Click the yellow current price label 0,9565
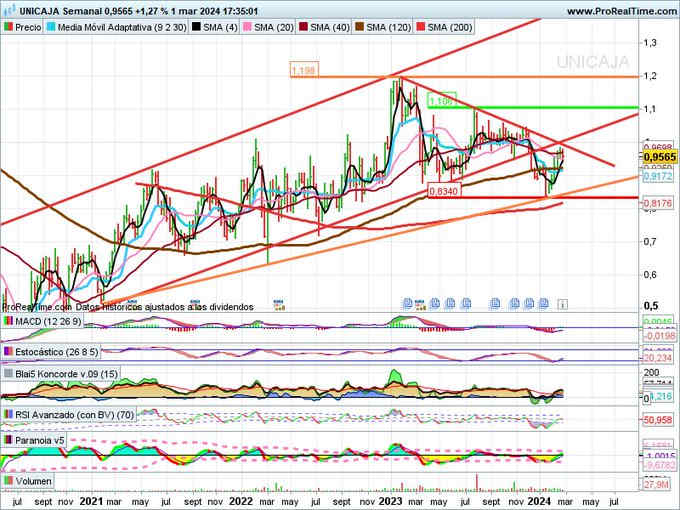This screenshot has height=510, width=680. [659, 157]
